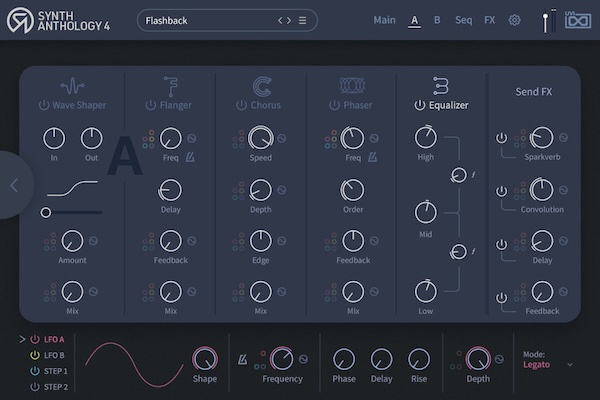The image size is (600, 400).
Task: Toggle Sparkverb send power
Action: (x=501, y=138)
